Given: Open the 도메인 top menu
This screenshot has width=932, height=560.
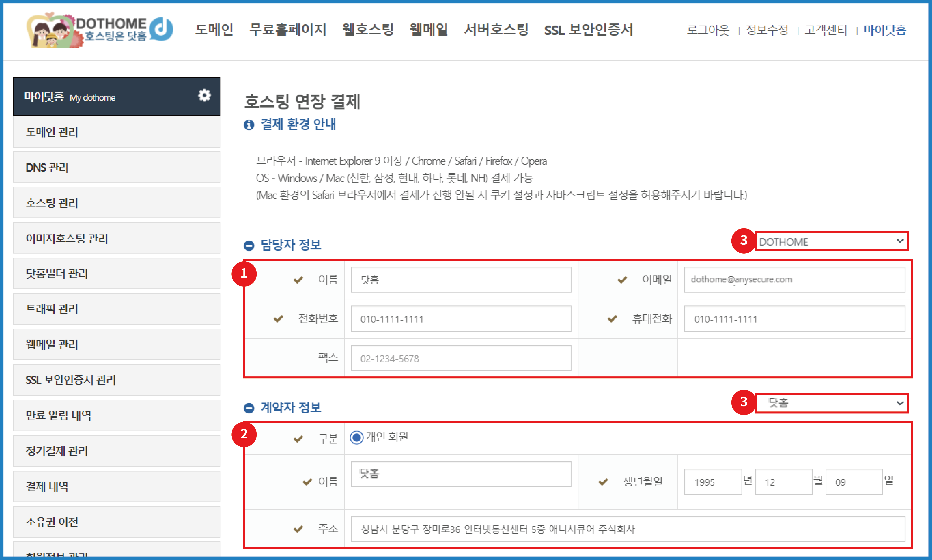Looking at the screenshot, I should [x=214, y=29].
